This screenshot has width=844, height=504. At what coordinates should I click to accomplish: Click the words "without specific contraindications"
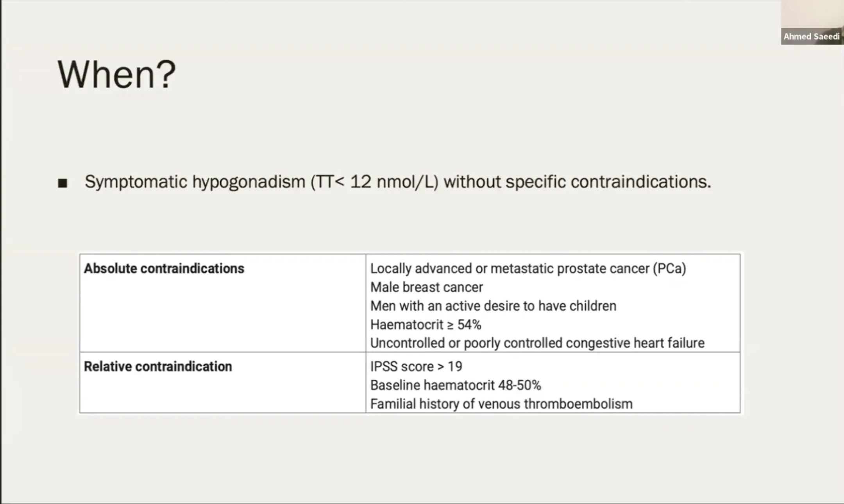click(577, 182)
